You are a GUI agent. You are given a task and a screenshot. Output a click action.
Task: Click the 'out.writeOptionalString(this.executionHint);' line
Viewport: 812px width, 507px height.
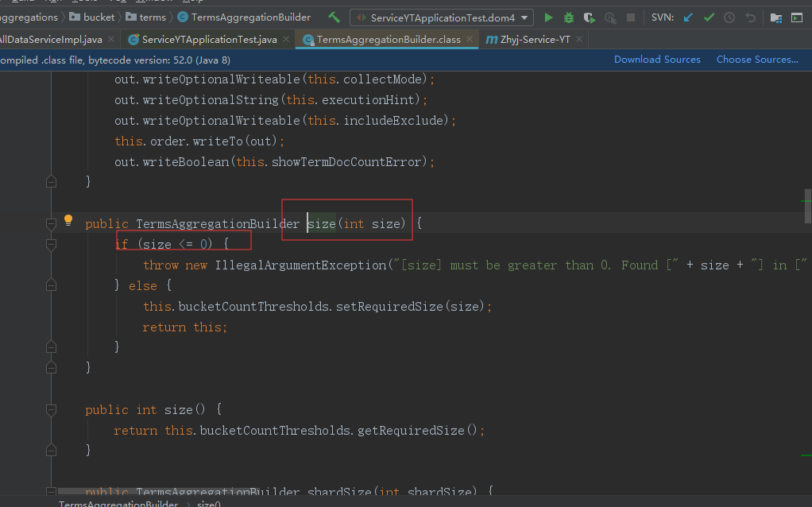coord(271,100)
